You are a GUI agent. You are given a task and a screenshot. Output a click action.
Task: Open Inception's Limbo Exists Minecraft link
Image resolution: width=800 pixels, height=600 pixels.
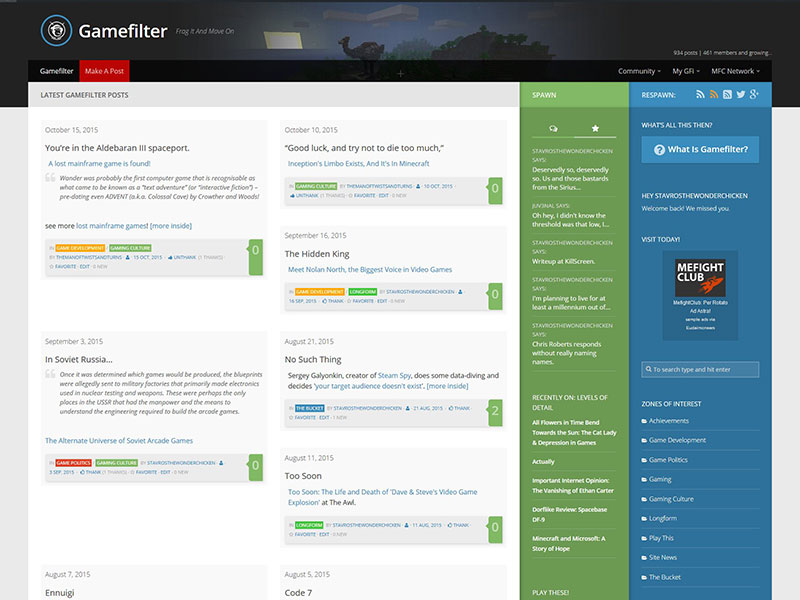click(x=358, y=163)
